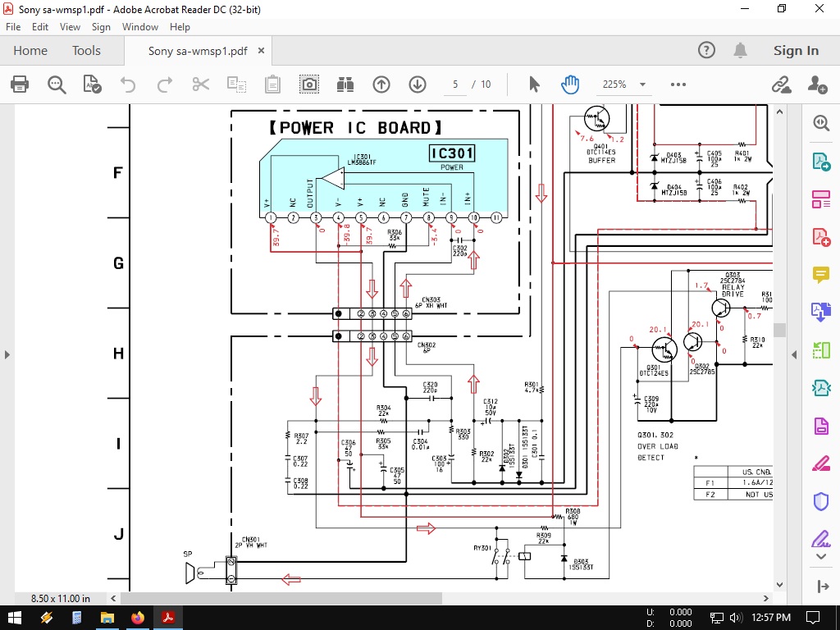This screenshot has width=840, height=630.
Task: Collapse the right tools pane arrow
Action: (x=794, y=354)
